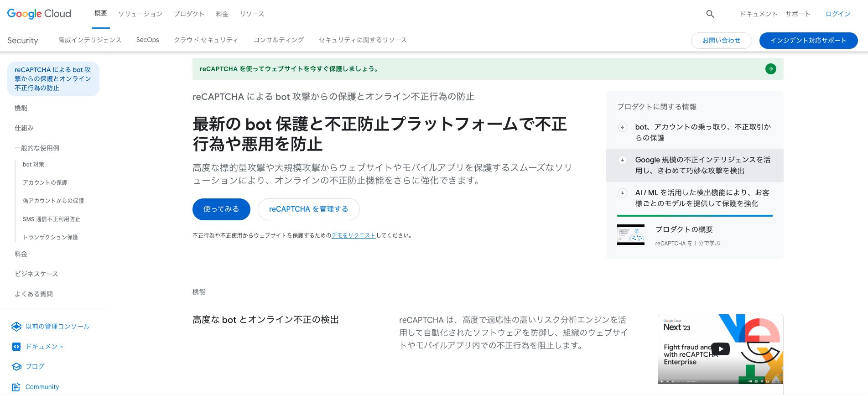Click the プロダクトに関する情報 label
Image resolution: width=868 pixels, height=395 pixels.
657,107
